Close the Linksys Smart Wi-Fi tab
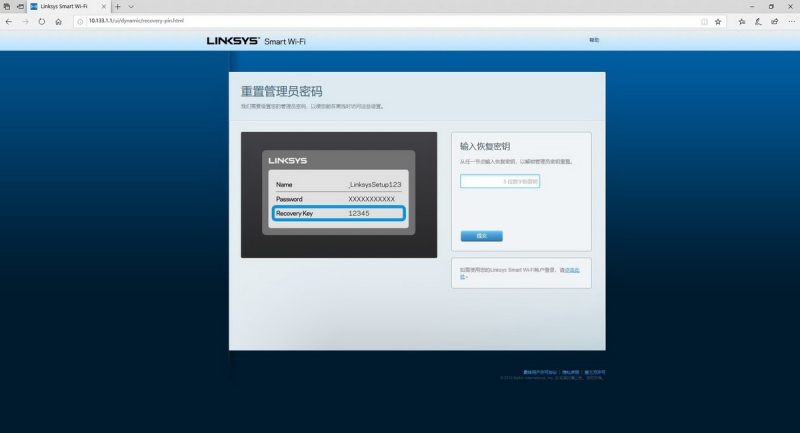Image resolution: width=800 pixels, height=433 pixels. (104, 7)
